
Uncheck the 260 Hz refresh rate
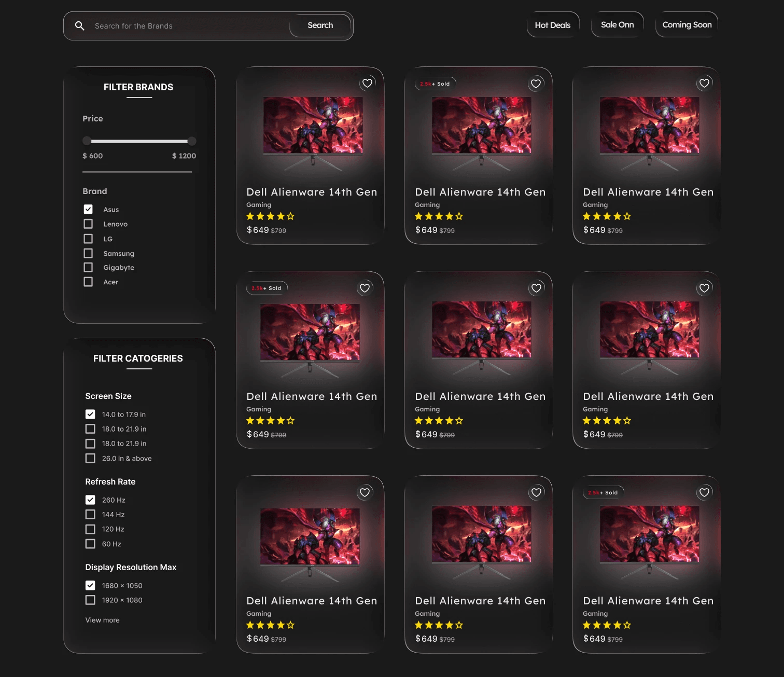click(90, 500)
